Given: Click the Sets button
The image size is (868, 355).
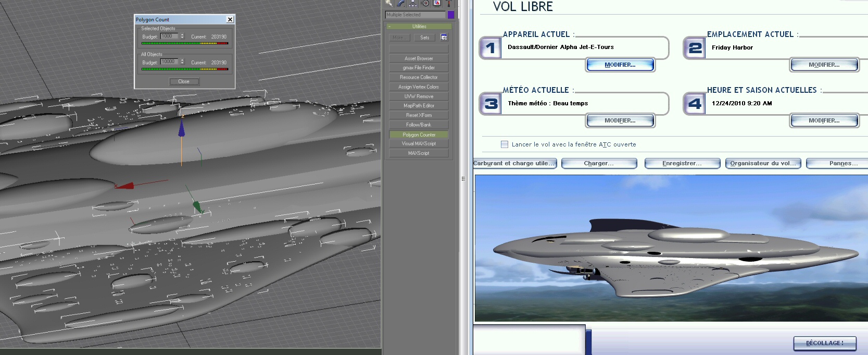Looking at the screenshot, I should coord(425,38).
